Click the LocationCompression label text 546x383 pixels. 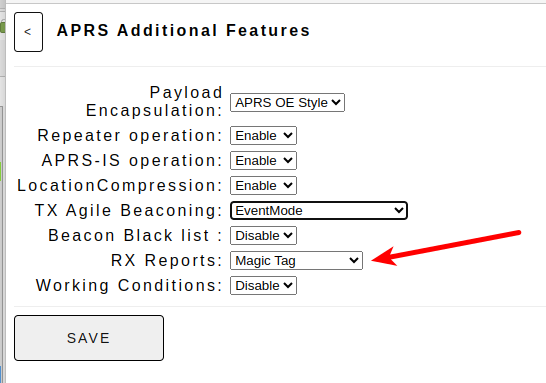point(119,185)
